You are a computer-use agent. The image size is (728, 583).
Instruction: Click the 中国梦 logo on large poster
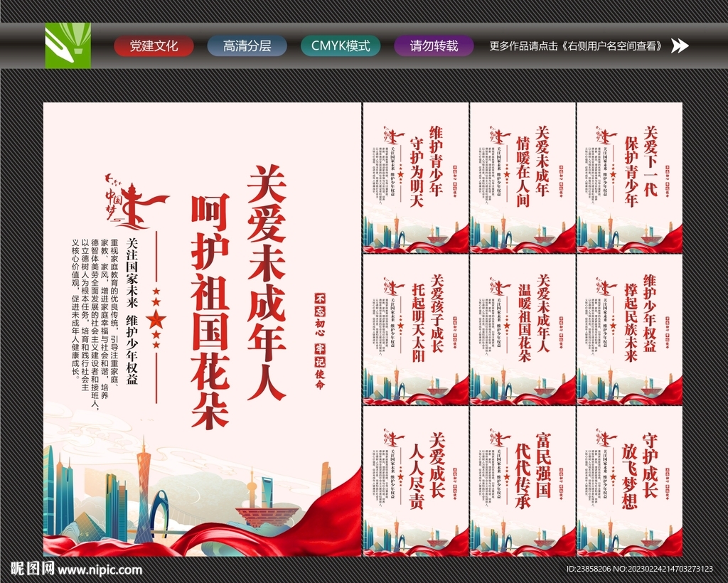coord(136,201)
